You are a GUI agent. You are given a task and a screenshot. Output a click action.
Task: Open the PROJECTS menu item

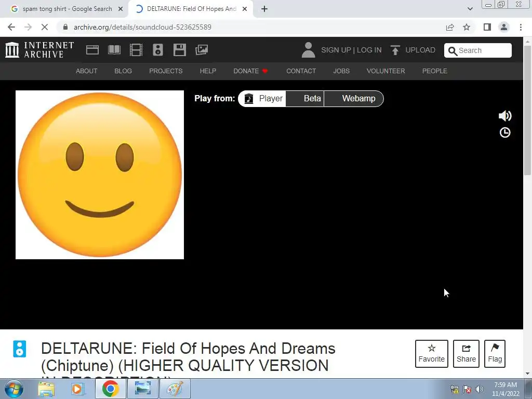point(166,71)
